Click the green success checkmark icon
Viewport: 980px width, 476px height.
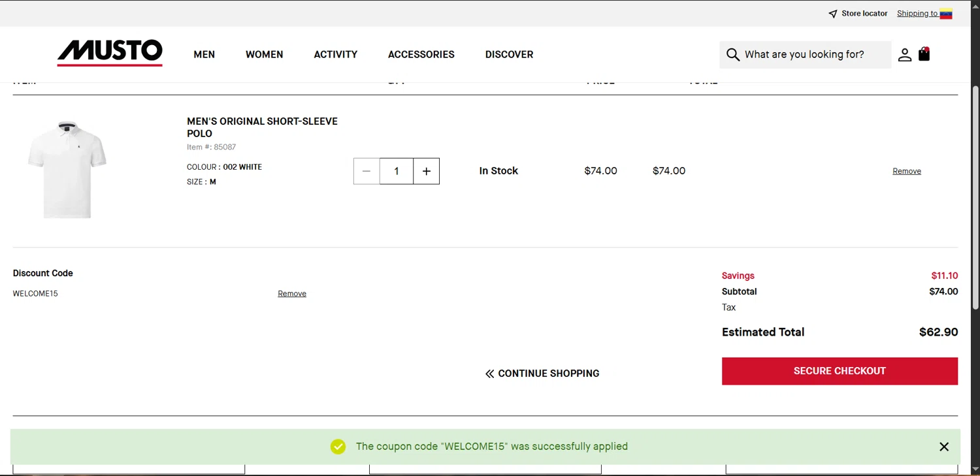pos(338,447)
